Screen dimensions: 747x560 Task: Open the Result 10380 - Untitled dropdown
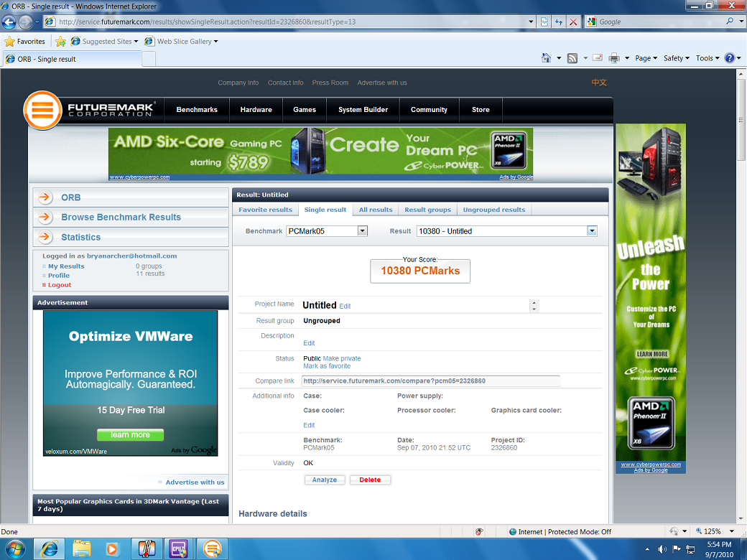(592, 231)
